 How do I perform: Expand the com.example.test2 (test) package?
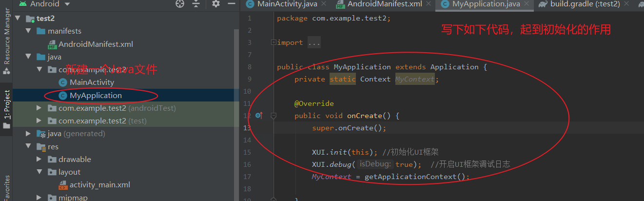[39, 121]
